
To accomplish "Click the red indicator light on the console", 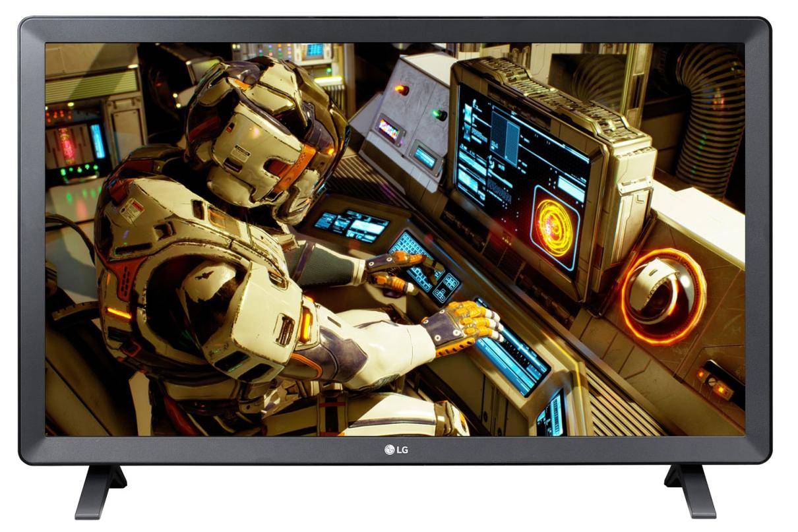I will click(x=401, y=90).
